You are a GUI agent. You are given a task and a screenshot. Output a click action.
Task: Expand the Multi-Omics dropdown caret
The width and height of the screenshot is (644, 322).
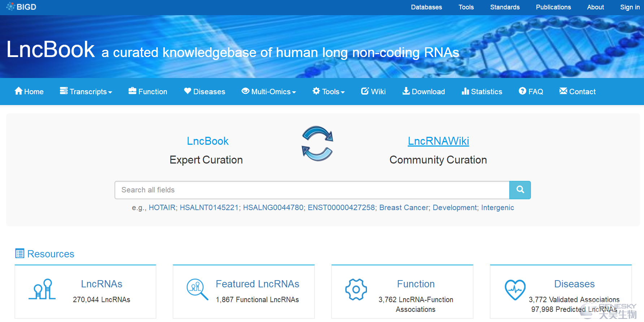coord(294,92)
